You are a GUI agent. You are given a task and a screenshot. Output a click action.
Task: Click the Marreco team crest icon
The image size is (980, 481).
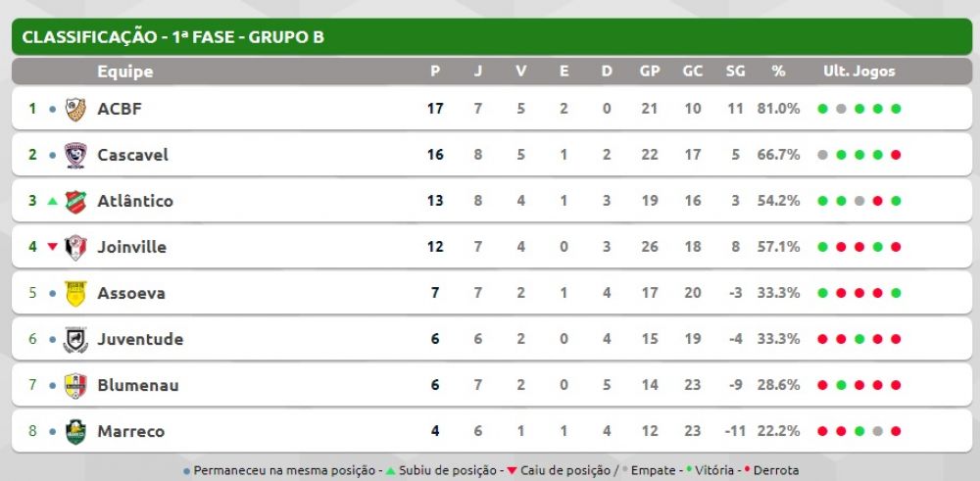[x=75, y=431]
